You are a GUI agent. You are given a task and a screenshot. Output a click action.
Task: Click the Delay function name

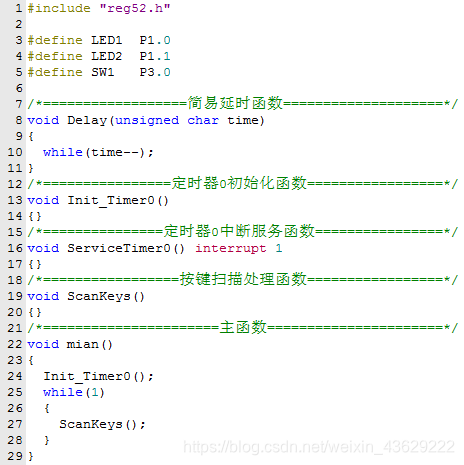click(87, 120)
